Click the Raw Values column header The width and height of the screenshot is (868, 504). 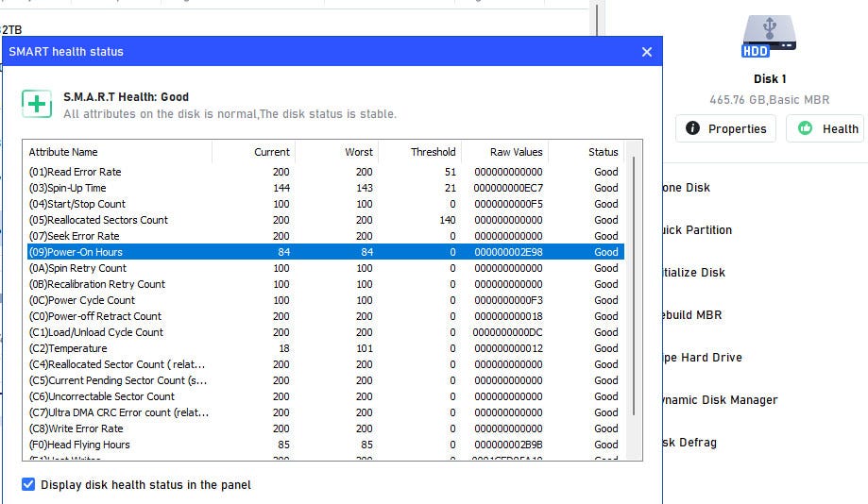(516, 152)
